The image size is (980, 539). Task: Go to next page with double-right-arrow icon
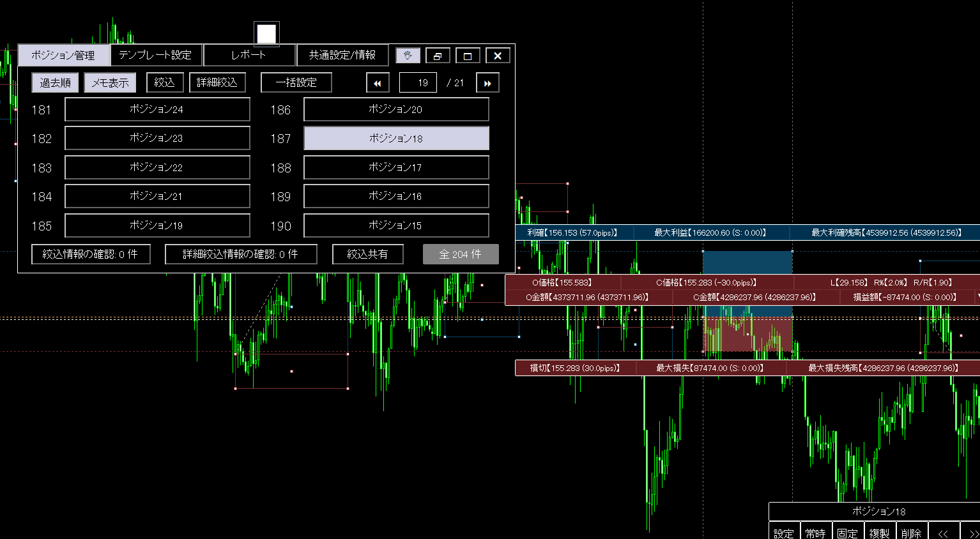pos(487,82)
